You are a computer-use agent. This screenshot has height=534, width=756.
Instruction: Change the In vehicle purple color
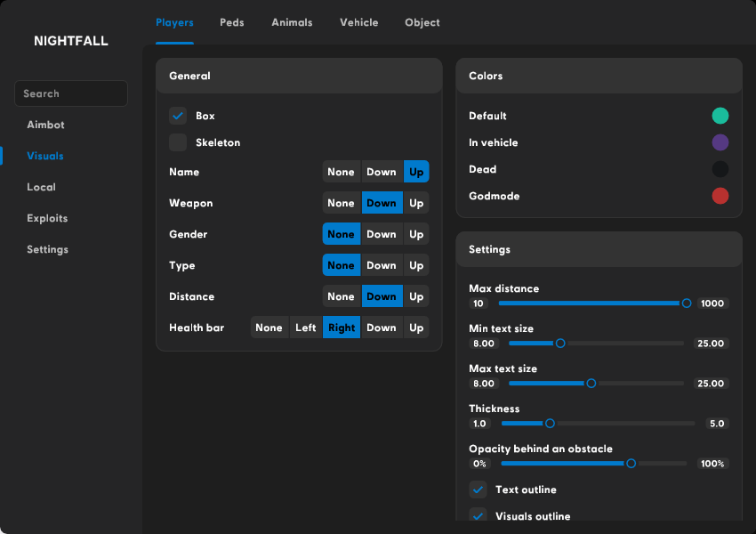720,142
